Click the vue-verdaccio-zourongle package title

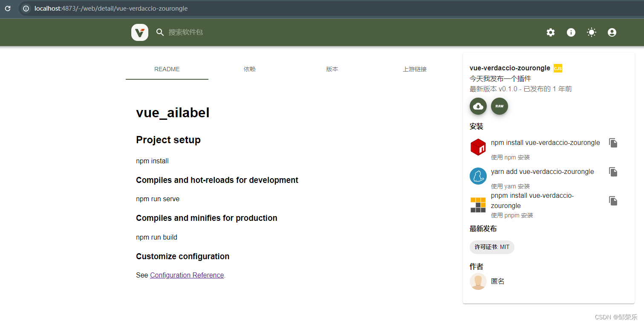(510, 68)
